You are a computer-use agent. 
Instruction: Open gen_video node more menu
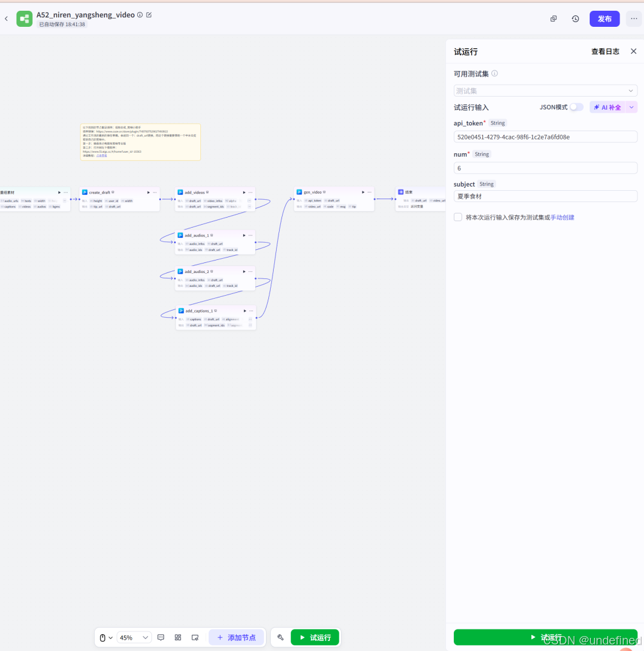coord(370,192)
